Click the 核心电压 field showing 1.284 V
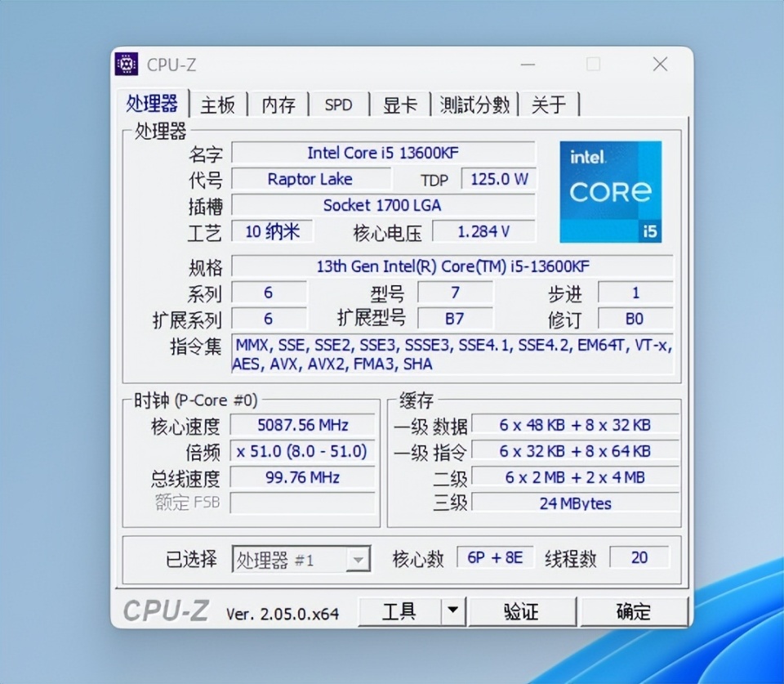Image resolution: width=784 pixels, height=684 pixels. [x=484, y=231]
